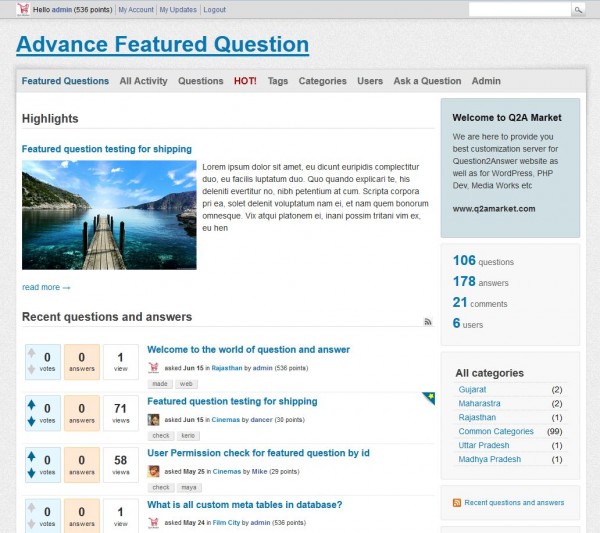Click dancer's avatar on the shipping question
Viewport: 600px width, 533px height.
click(153, 419)
